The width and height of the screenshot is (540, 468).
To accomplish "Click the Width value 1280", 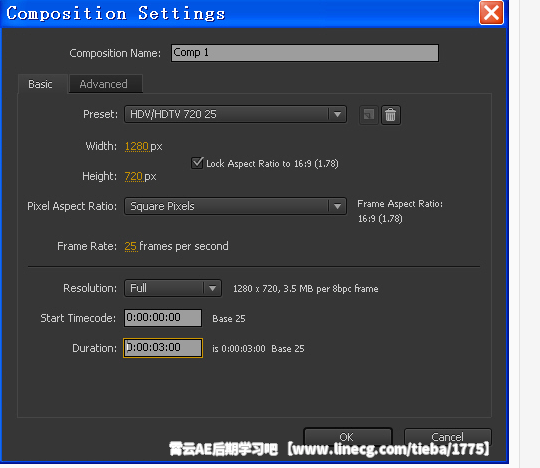I will 136,146.
